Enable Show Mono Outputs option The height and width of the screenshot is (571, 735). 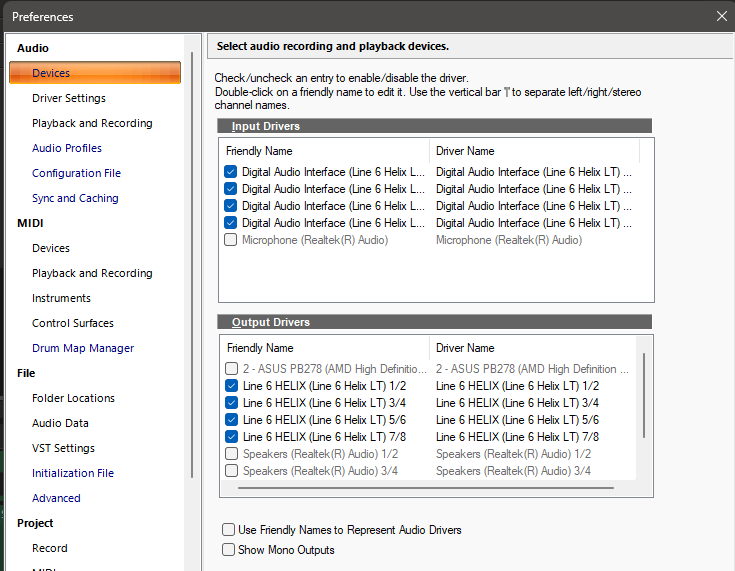coord(231,550)
